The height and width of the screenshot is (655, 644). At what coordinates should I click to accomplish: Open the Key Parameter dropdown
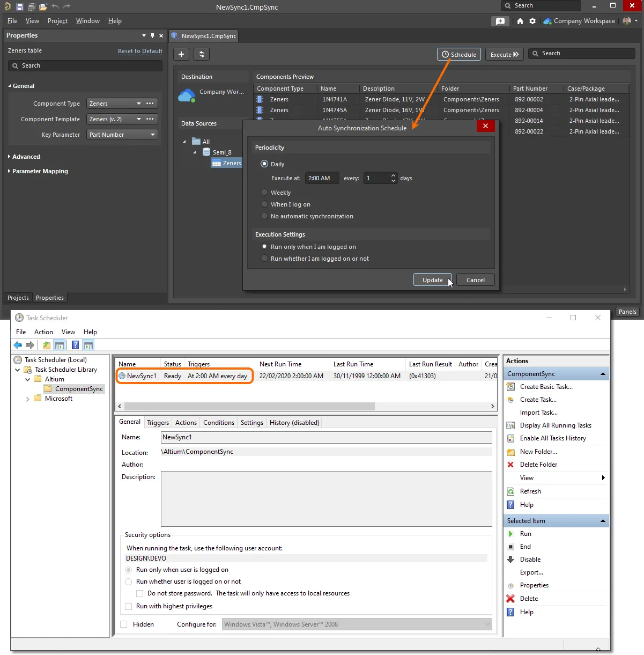click(122, 135)
